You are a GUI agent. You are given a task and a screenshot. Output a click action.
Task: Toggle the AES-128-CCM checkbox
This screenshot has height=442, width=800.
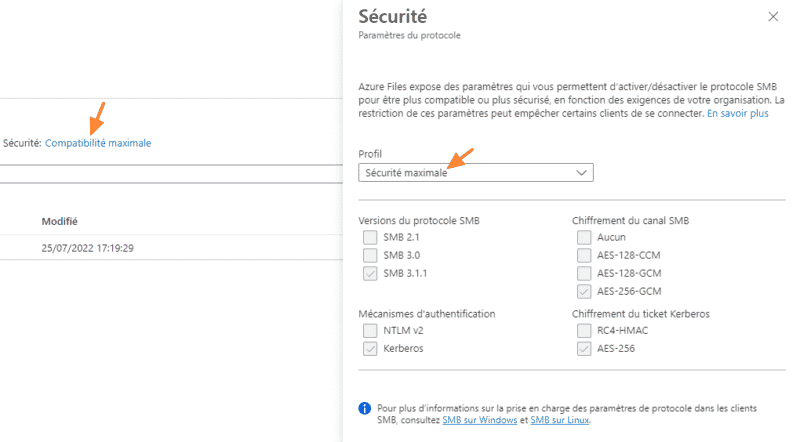click(584, 255)
